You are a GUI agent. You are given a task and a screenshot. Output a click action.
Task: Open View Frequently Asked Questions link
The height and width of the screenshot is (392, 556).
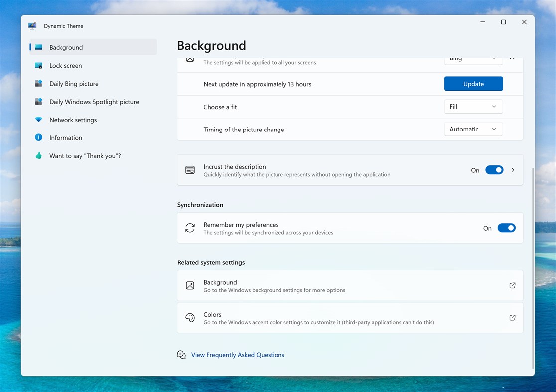pos(238,355)
